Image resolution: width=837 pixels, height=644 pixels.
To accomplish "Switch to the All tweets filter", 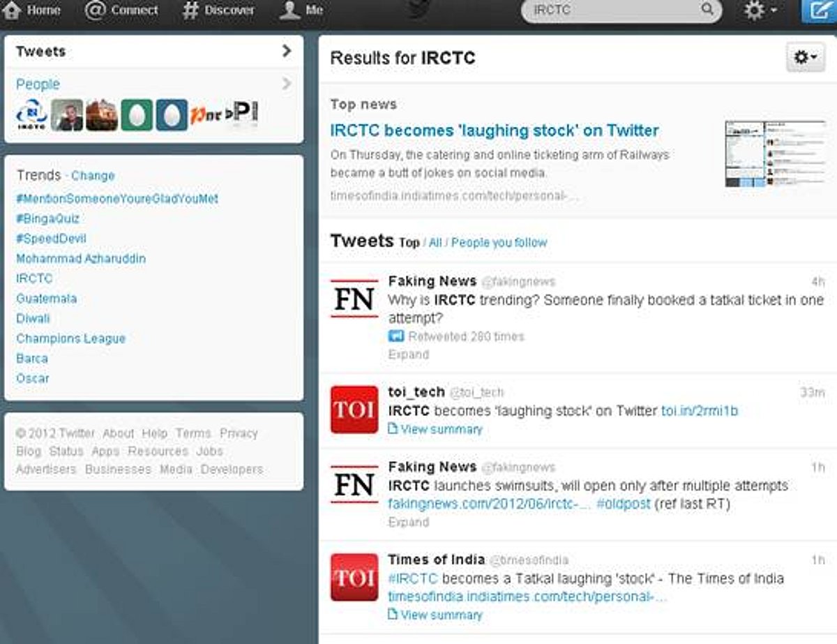I will 435,243.
